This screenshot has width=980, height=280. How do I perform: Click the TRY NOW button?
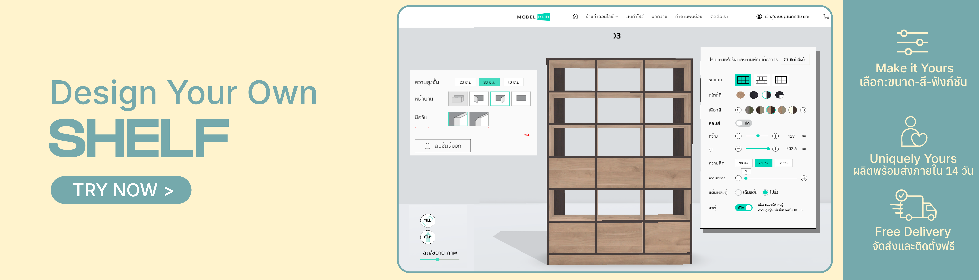(121, 190)
